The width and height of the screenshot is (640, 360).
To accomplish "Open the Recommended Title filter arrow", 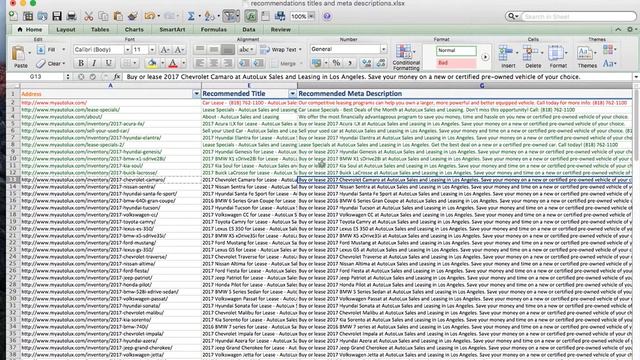I will tap(292, 94).
